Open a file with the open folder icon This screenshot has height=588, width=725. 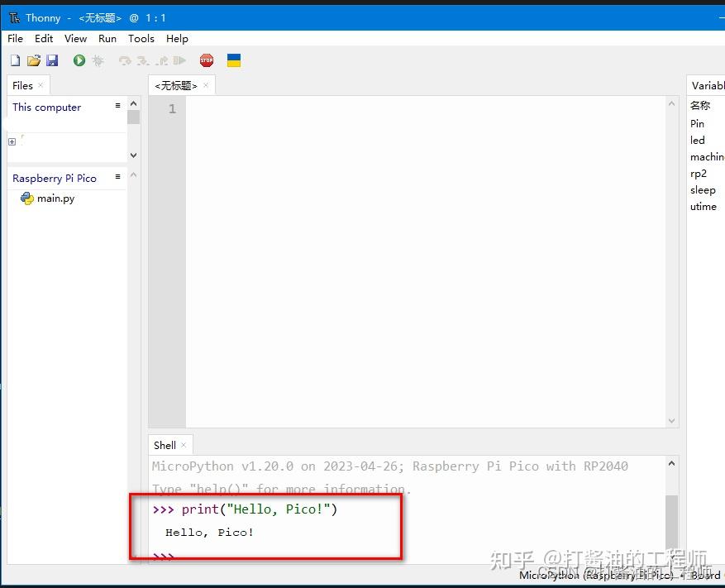(33, 60)
